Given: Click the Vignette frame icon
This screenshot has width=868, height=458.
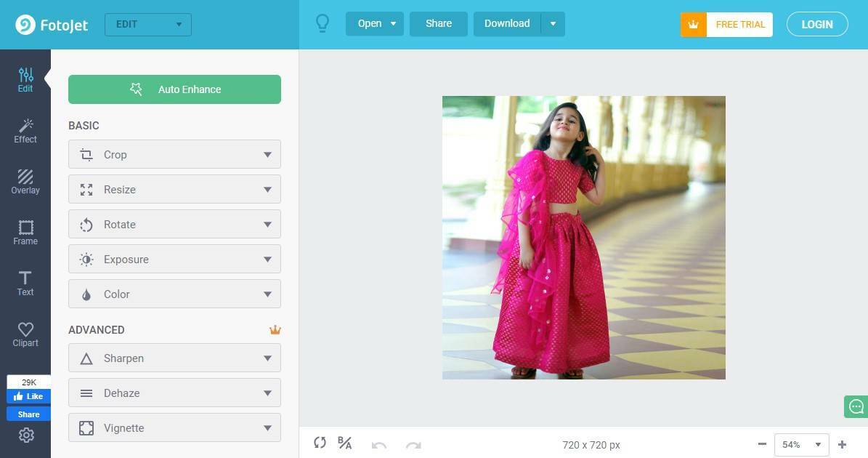Looking at the screenshot, I should [x=86, y=428].
